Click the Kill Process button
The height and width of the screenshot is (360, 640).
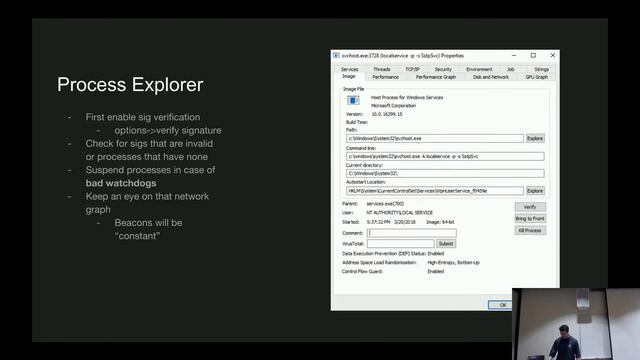point(530,231)
